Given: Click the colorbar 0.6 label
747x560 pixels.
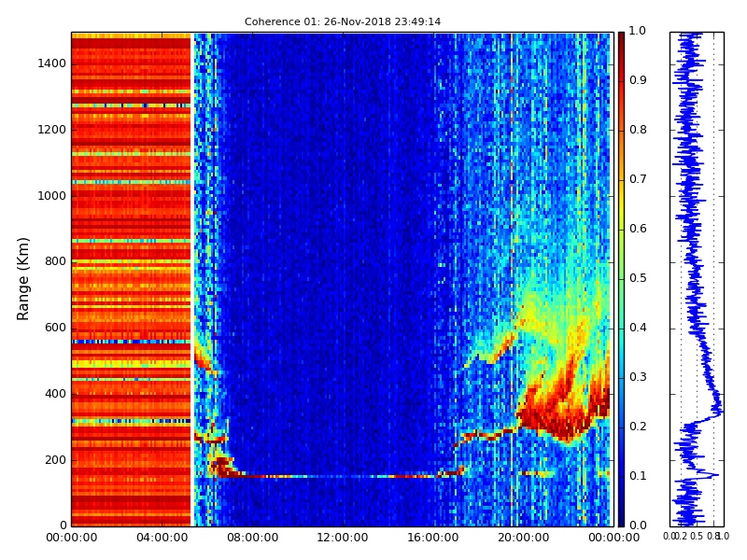Looking at the screenshot, I should [x=638, y=229].
